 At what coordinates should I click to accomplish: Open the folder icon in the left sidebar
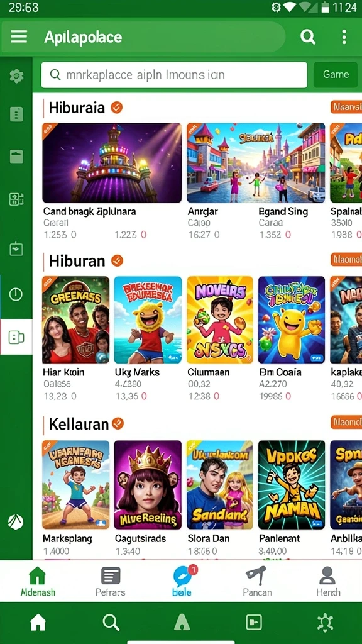tap(16, 157)
